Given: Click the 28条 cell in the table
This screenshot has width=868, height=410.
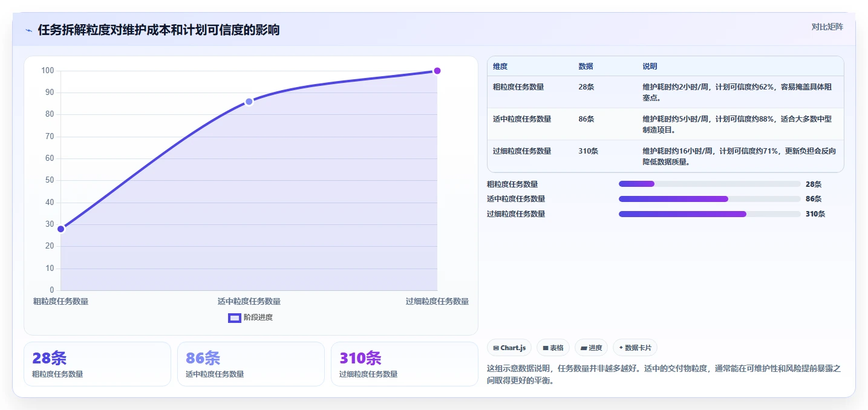Looking at the screenshot, I should click(586, 87).
